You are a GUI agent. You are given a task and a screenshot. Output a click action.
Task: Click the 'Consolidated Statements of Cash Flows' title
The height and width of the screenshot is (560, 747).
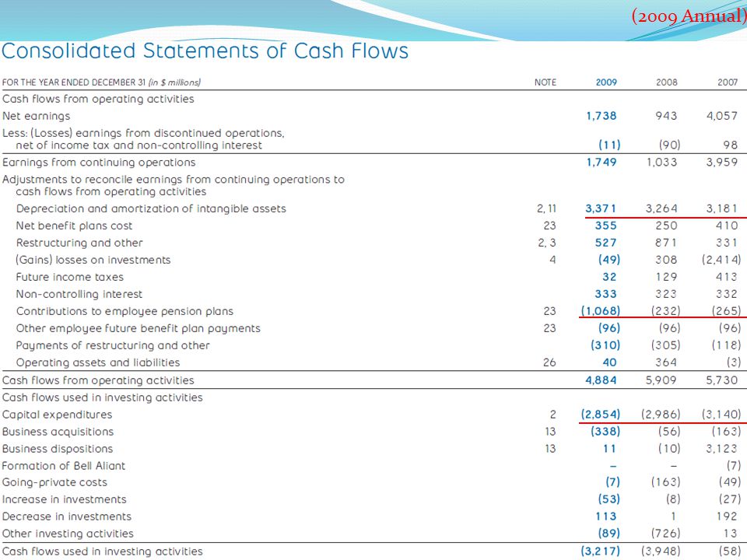click(x=205, y=51)
